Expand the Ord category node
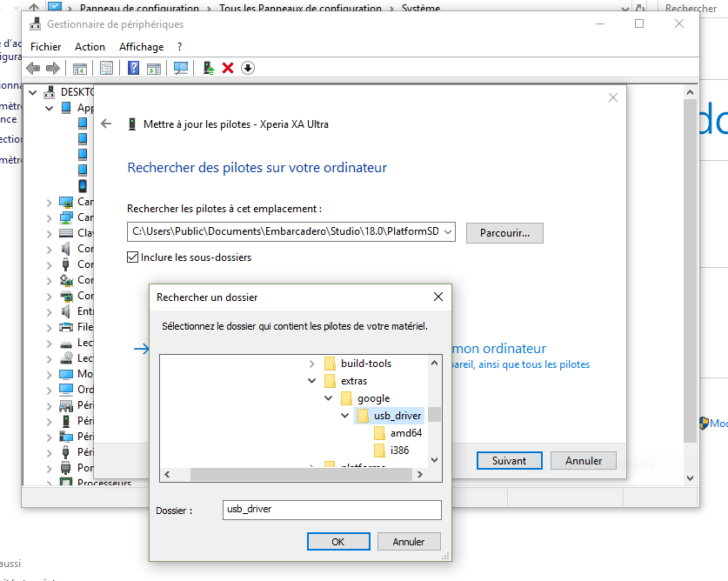This screenshot has width=728, height=581. tap(50, 391)
